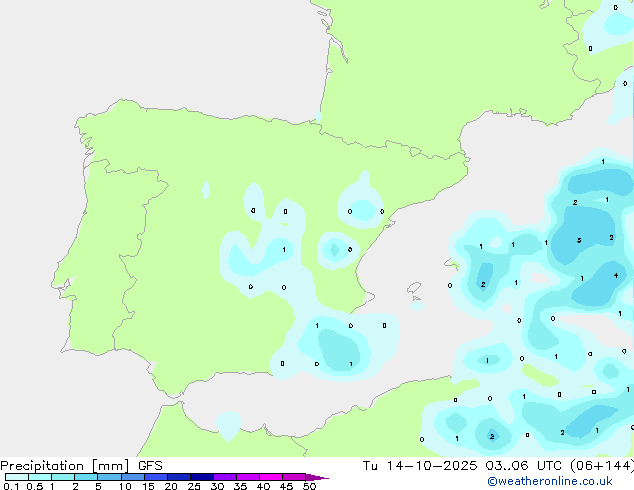Image resolution: width=634 pixels, height=490 pixels.
Task: Click the '0.1' legend scale label
Action: click(x=11, y=486)
